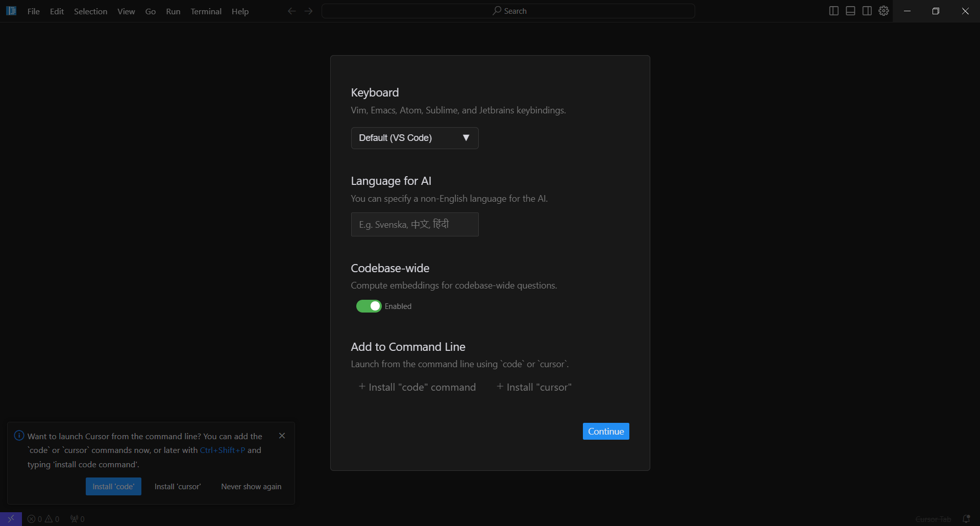Disable the Codebase-wide embeddings toggle
The height and width of the screenshot is (526, 980).
[x=369, y=306]
